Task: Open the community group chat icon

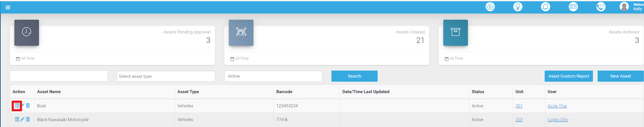Action: tap(490, 7)
